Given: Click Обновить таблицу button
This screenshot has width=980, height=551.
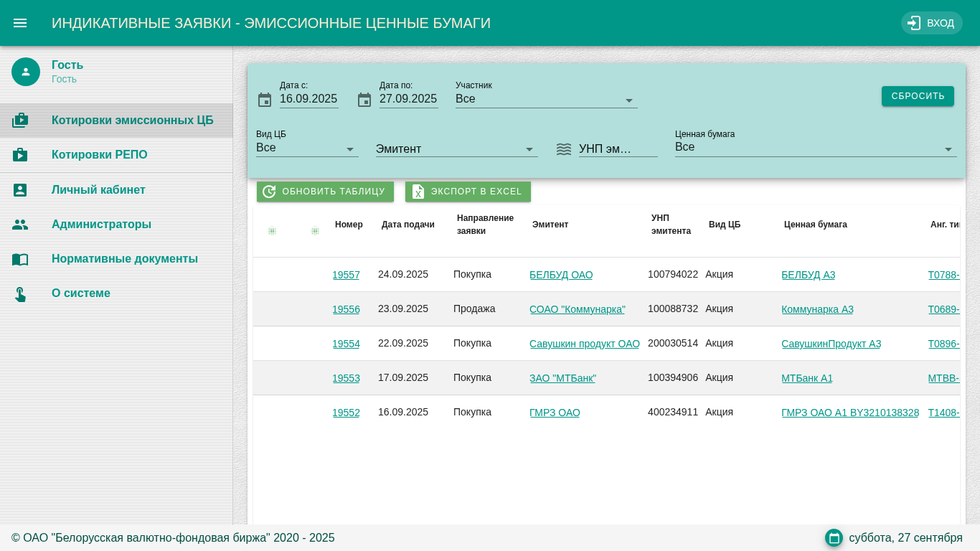Looking at the screenshot, I should pos(325,192).
